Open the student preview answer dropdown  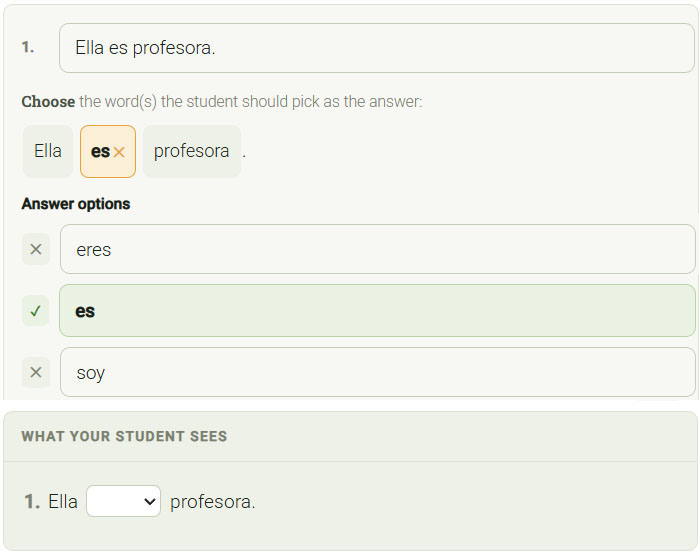pos(123,501)
